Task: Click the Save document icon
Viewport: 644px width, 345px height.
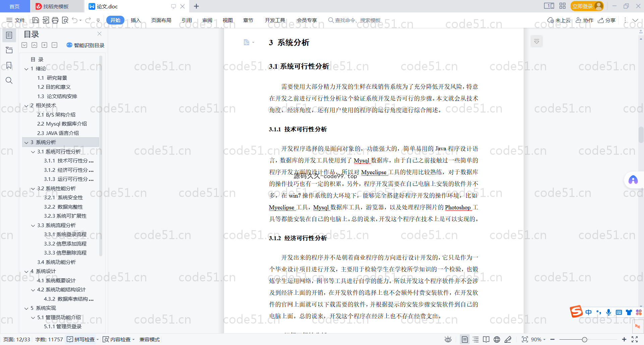Action: [x=36, y=20]
